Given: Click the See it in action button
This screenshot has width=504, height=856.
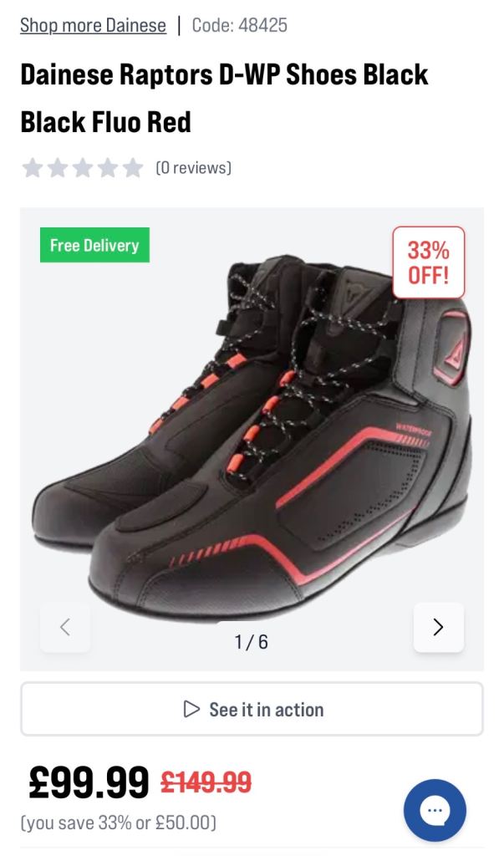Looking at the screenshot, I should pyautogui.click(x=252, y=709).
